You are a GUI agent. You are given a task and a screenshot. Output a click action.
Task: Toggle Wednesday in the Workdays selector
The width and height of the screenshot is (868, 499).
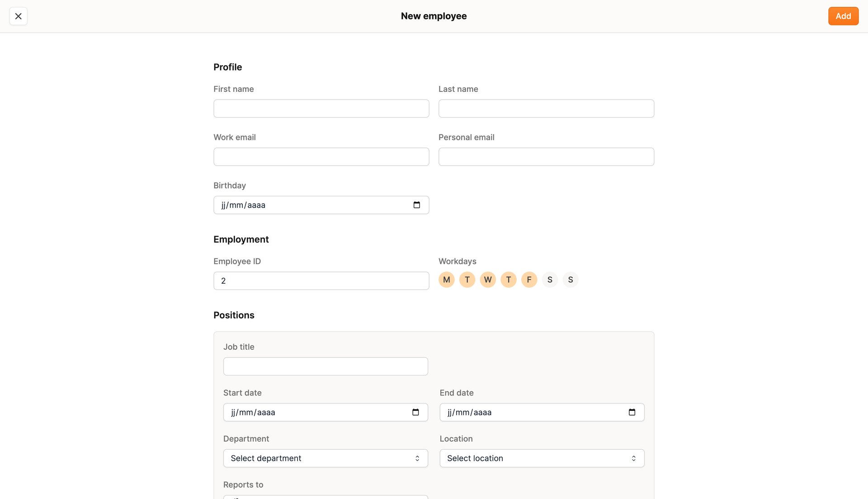pyautogui.click(x=488, y=280)
